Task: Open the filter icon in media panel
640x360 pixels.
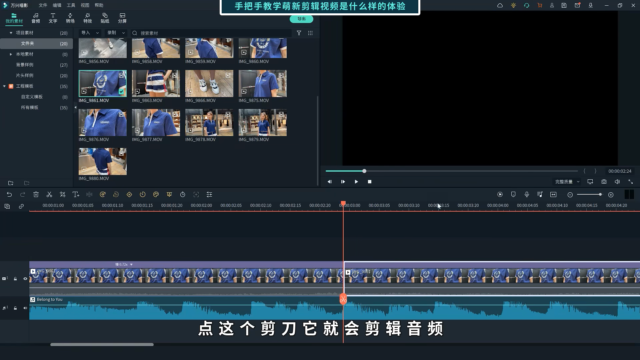Action: [x=299, y=33]
